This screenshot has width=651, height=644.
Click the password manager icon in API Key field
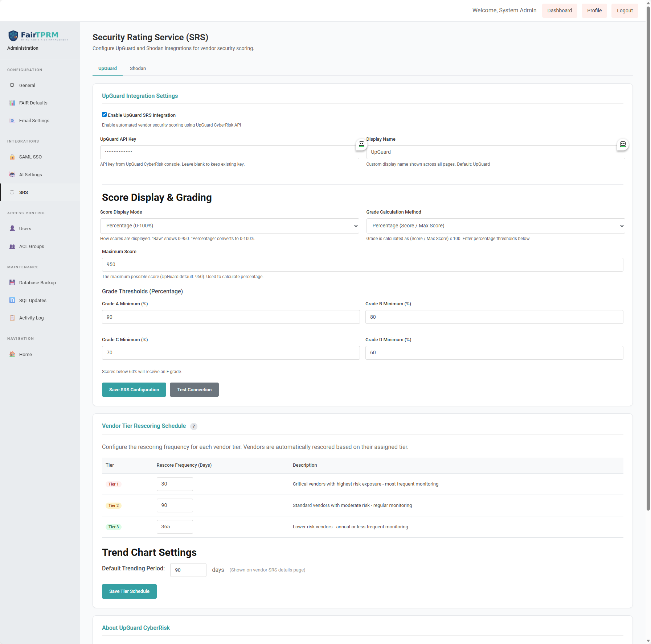pyautogui.click(x=361, y=144)
